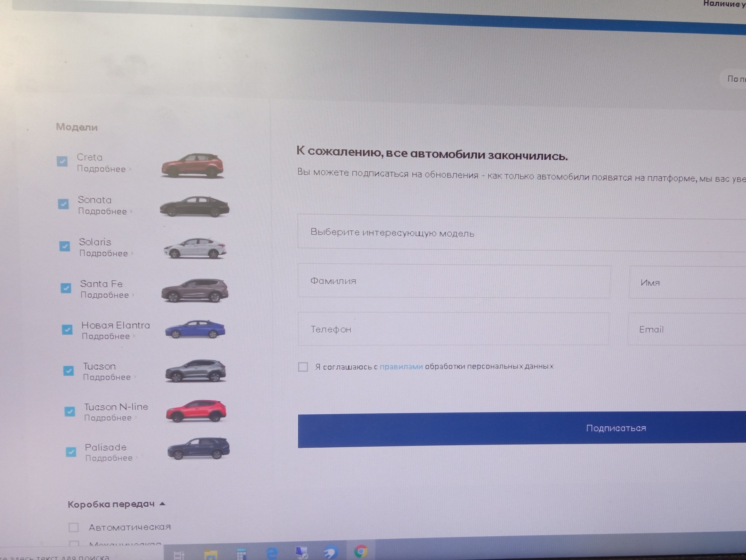Deselect the Новая Elantra checkbox
The image size is (746, 560).
tap(67, 330)
